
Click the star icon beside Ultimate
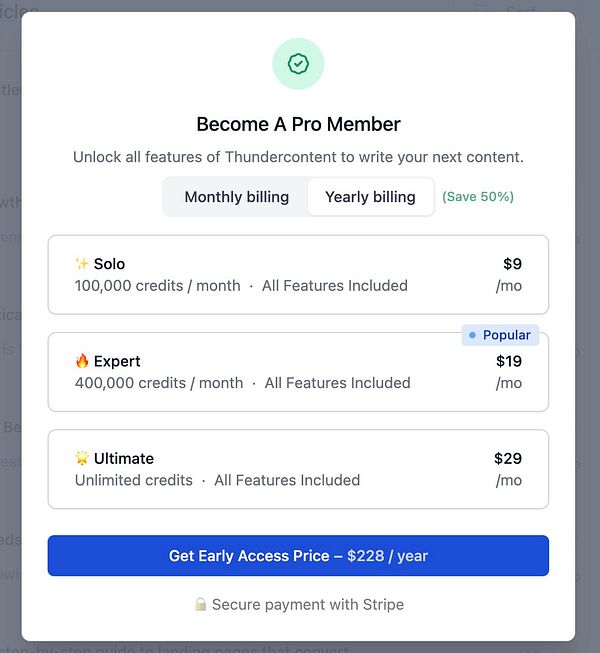point(82,458)
